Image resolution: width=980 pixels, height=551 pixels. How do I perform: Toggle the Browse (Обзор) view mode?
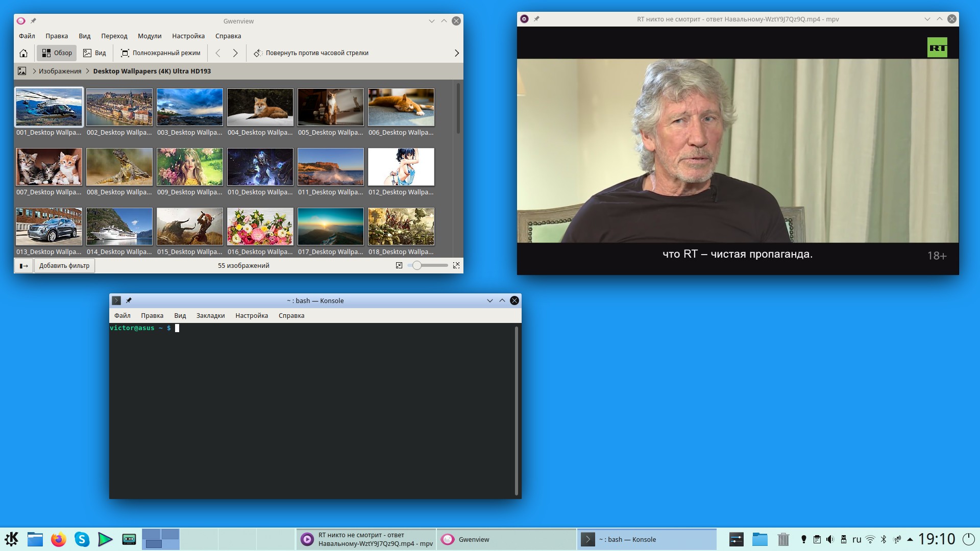(57, 53)
